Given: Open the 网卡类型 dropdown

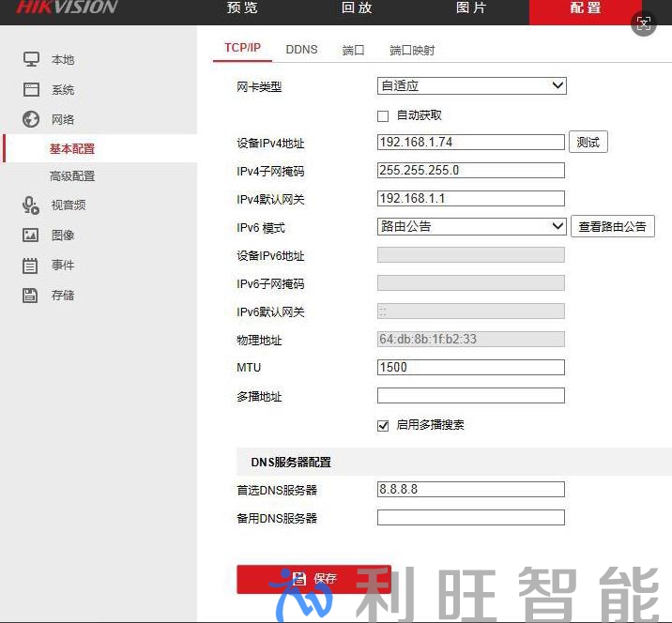Looking at the screenshot, I should [471, 86].
